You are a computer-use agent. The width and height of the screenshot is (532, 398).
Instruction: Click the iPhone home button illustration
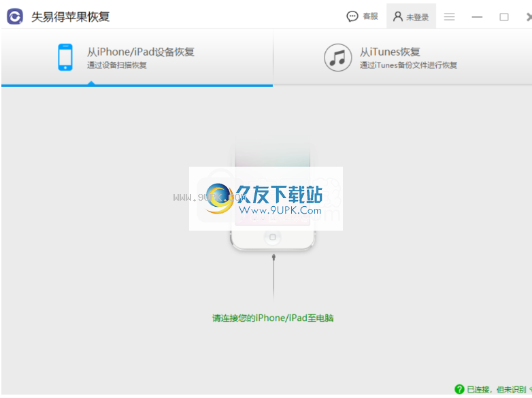[x=272, y=237]
